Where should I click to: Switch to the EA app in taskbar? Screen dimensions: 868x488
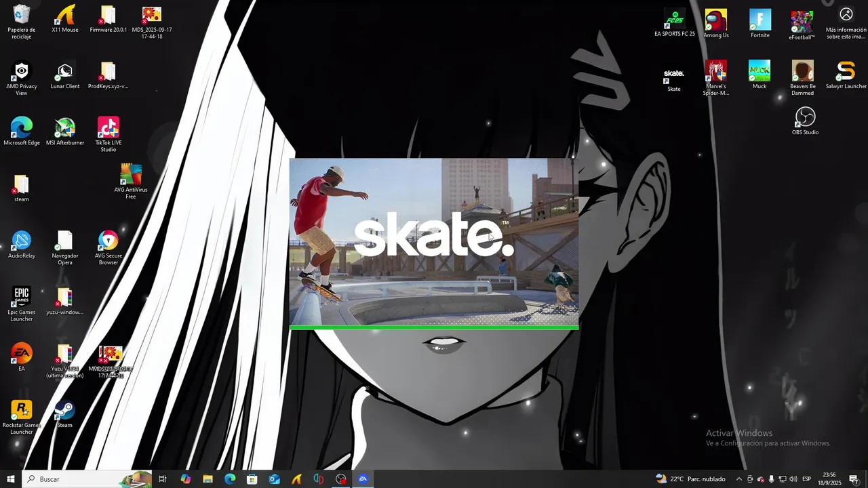point(363,479)
